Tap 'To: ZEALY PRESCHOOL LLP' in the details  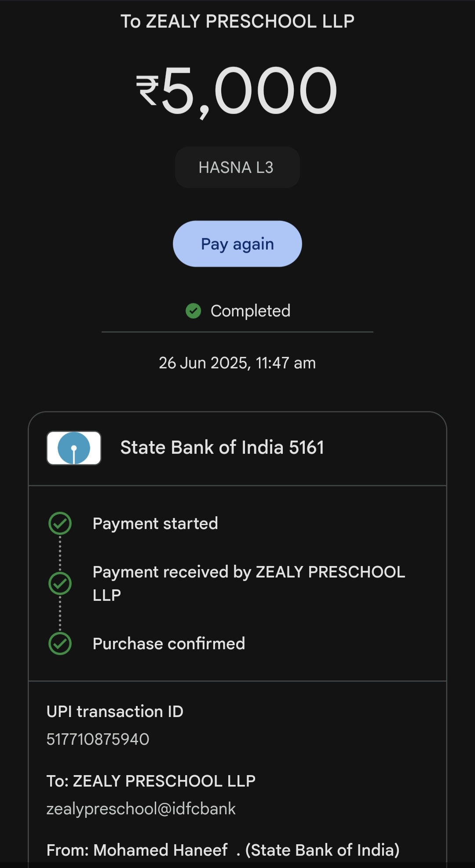click(151, 781)
